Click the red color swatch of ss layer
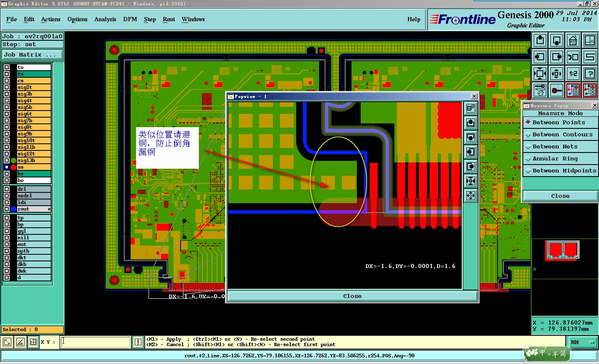 coord(13,167)
